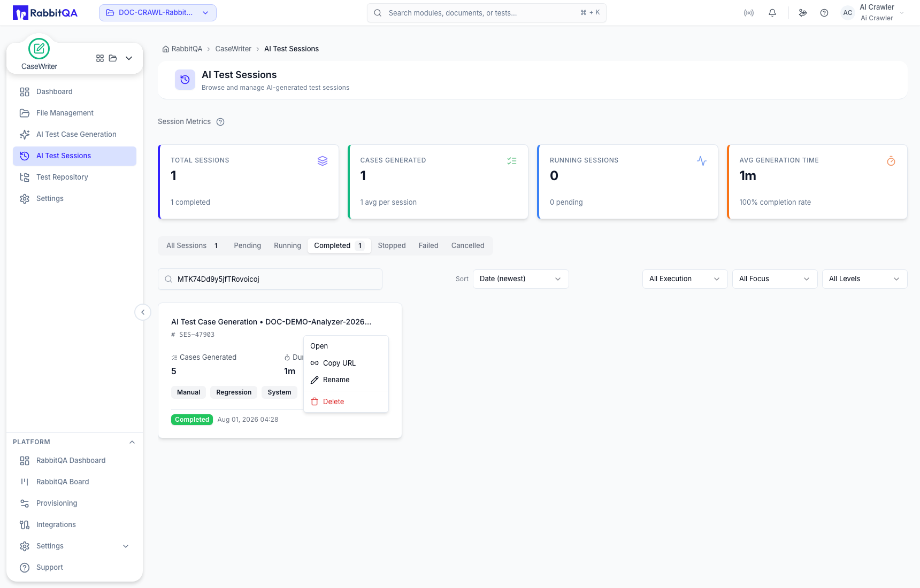Viewport: 920px width, 588px height.
Task: Open the All Execution filter dropdown
Action: (685, 279)
